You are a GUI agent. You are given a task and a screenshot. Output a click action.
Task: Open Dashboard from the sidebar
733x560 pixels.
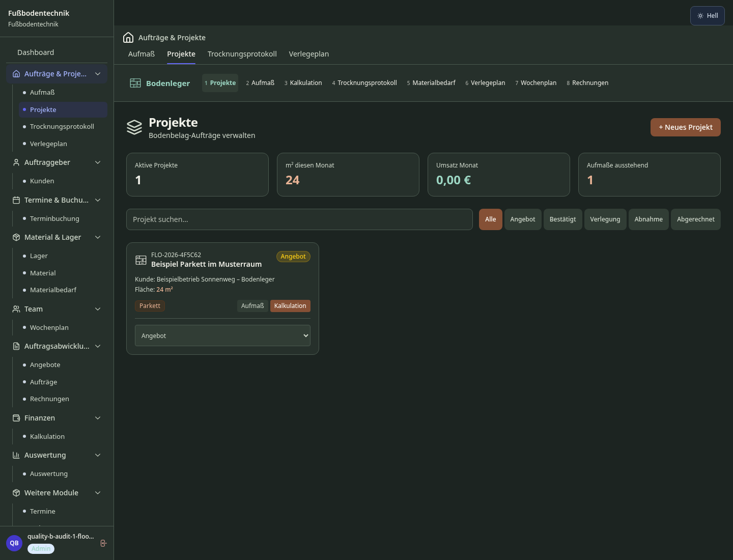(x=36, y=52)
